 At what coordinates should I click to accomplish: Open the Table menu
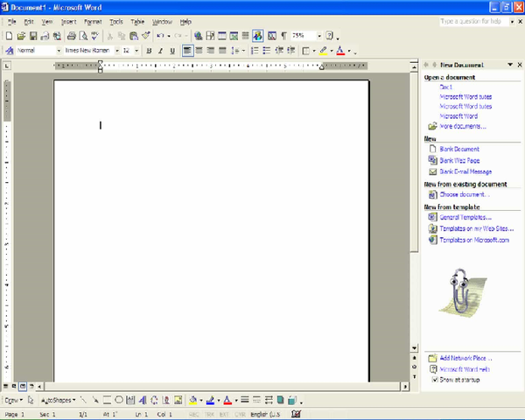pyautogui.click(x=137, y=22)
